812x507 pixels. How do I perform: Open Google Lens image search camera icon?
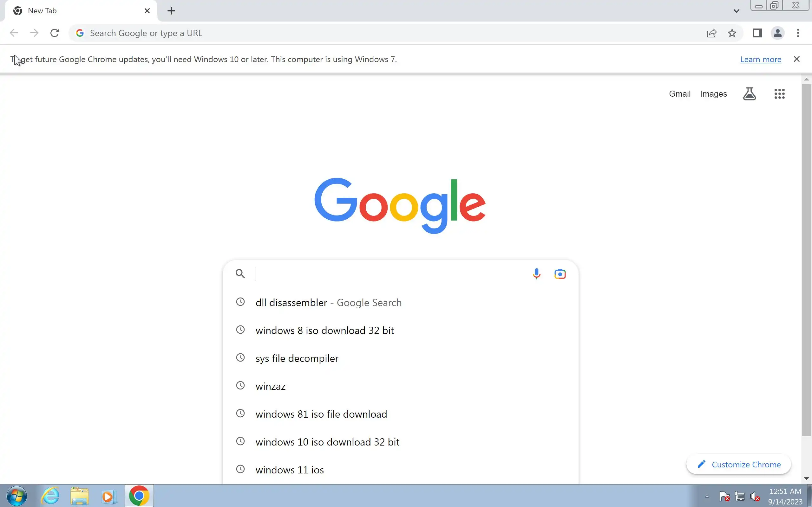[x=560, y=274]
